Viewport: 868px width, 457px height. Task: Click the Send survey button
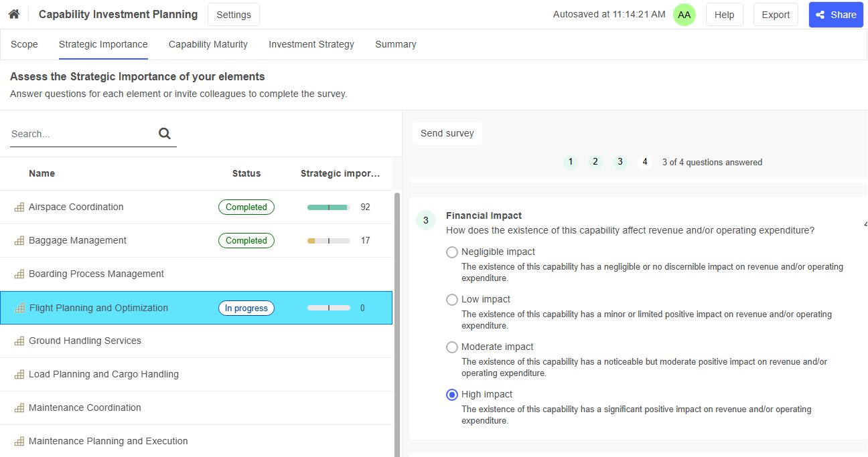point(447,133)
